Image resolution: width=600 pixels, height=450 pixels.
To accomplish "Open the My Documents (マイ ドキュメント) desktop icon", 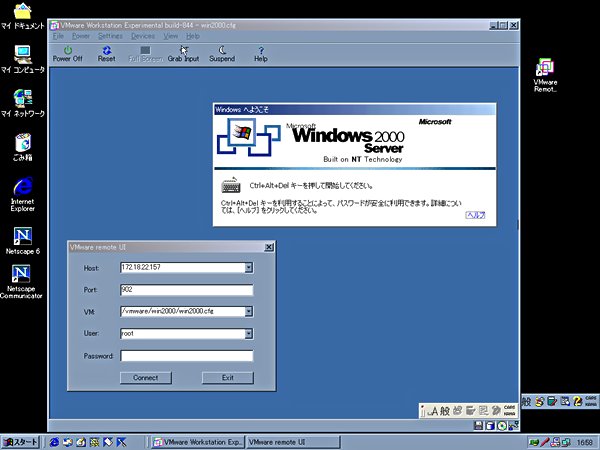I will [x=23, y=16].
